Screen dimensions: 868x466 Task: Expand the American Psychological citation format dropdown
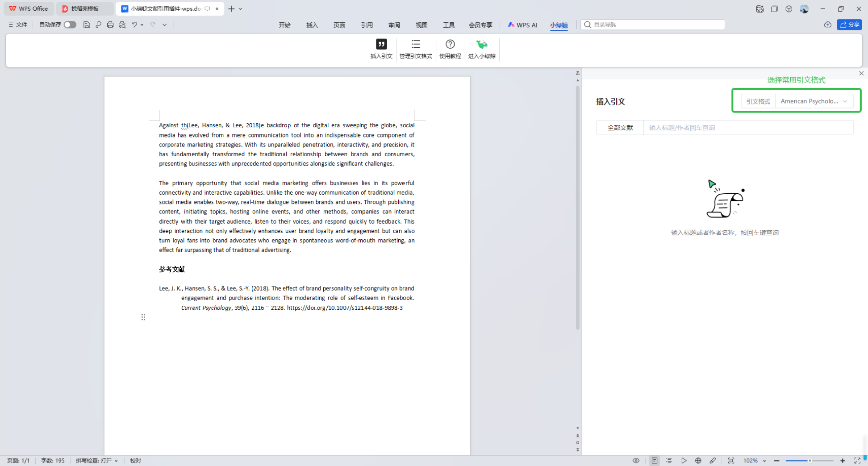pyautogui.click(x=814, y=101)
